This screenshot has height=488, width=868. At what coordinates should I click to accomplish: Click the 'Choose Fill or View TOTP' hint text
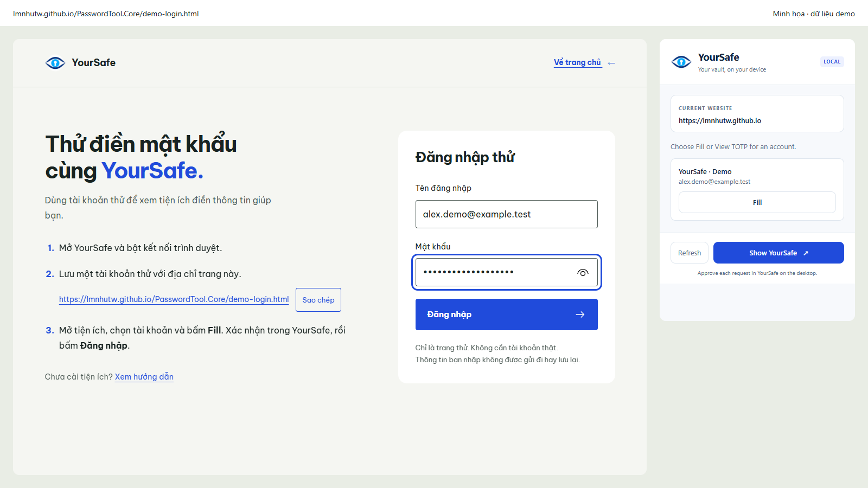[733, 147]
